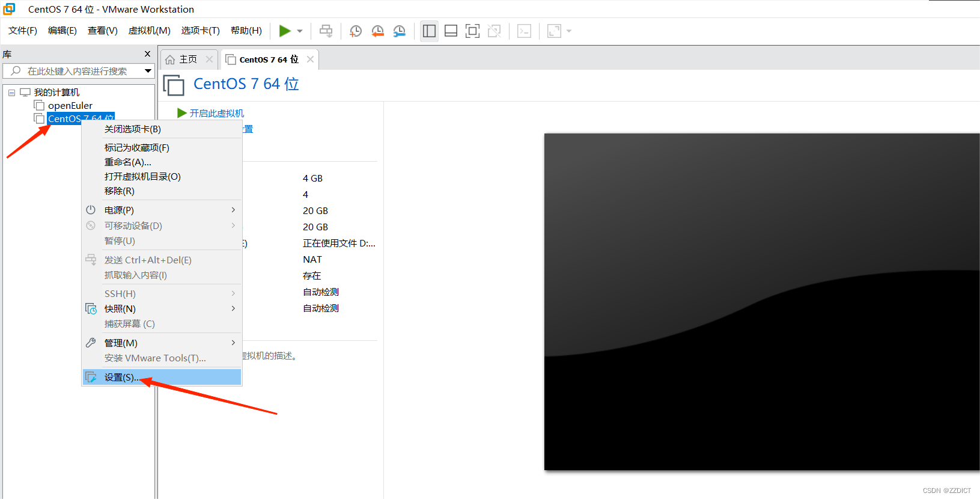Image resolution: width=980 pixels, height=499 pixels.
Task: Click the wrench icon beside 管理(M)
Action: [91, 343]
